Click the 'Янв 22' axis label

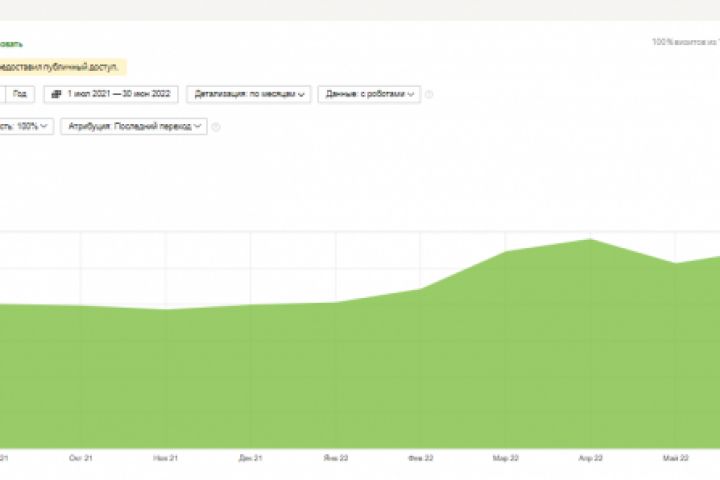336,458
